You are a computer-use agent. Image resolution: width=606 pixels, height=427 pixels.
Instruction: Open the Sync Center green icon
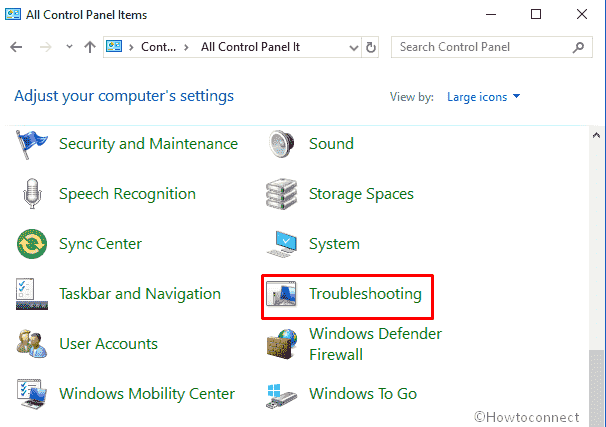click(x=32, y=244)
